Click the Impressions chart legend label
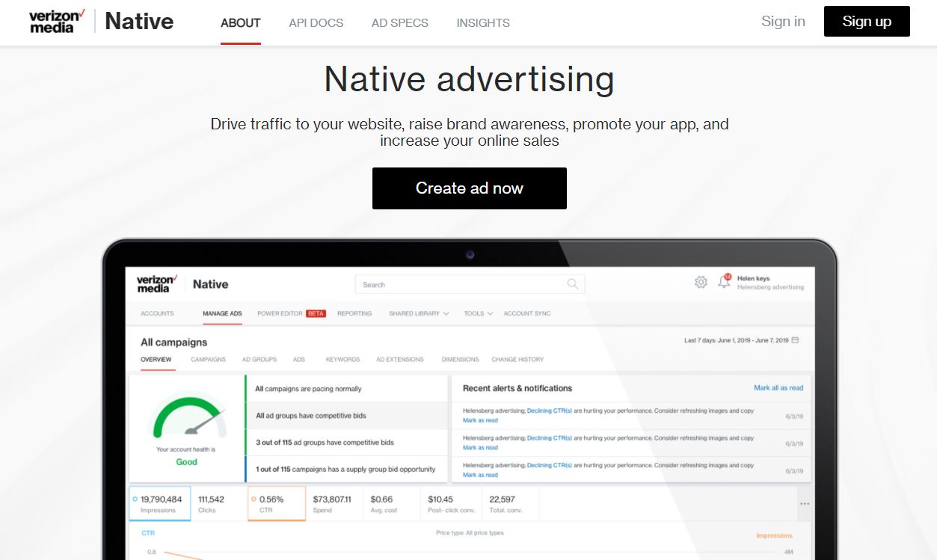 (774, 535)
